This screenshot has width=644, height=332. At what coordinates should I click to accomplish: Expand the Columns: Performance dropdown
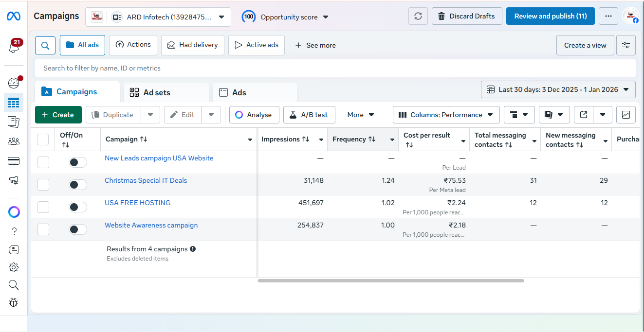point(446,115)
